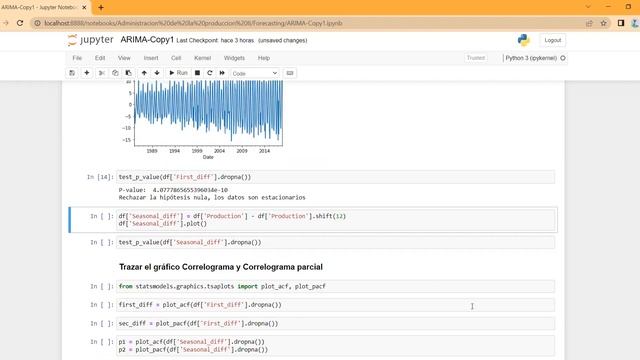Open the Kernel menu
This screenshot has width=640, height=360.
pos(202,58)
